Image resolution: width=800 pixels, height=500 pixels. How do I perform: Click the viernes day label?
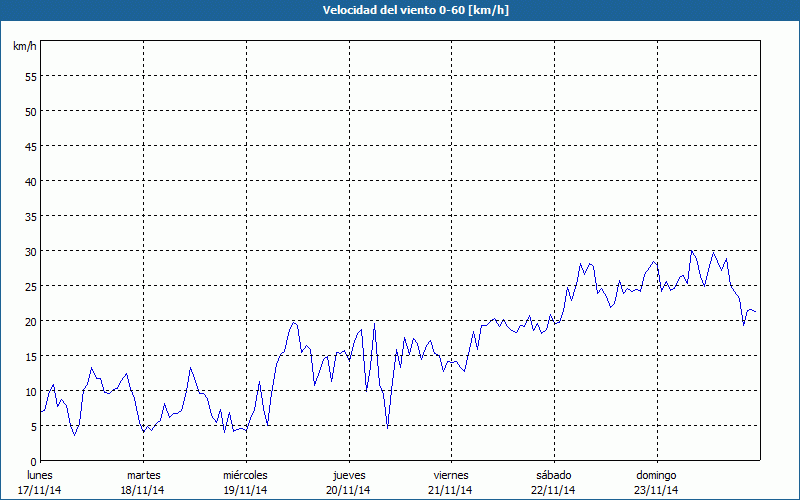click(x=451, y=475)
